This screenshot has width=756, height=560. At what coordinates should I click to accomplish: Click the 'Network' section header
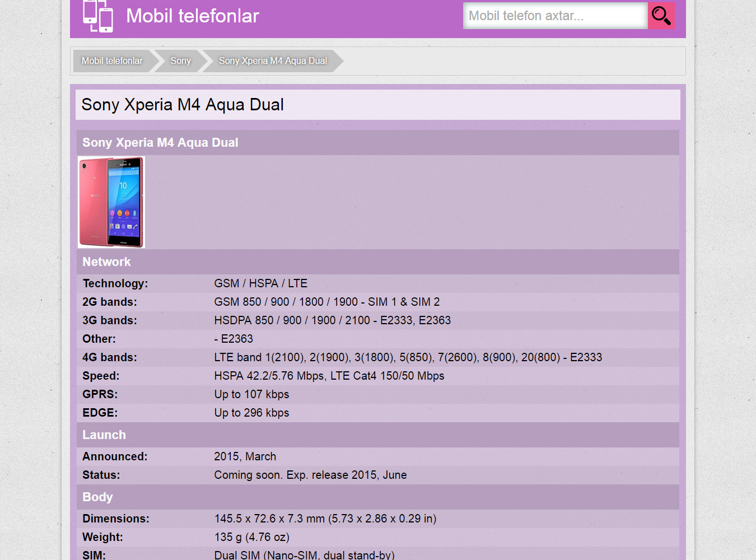106,262
